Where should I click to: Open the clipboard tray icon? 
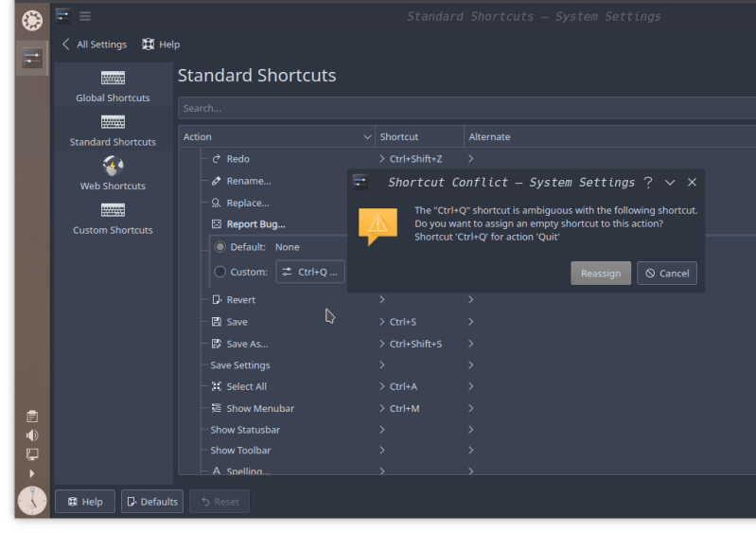[32, 417]
